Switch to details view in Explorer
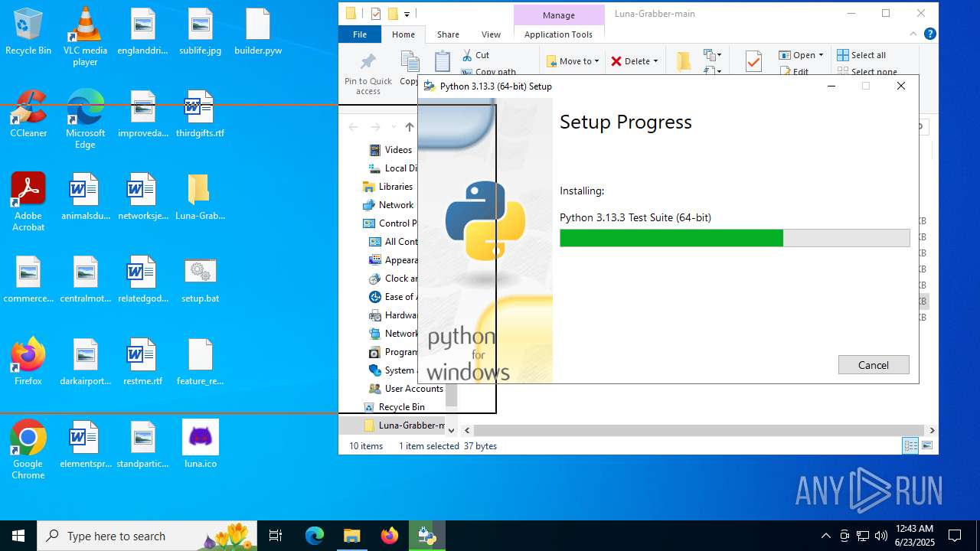Screen dimensions: 980x551 [x=910, y=445]
